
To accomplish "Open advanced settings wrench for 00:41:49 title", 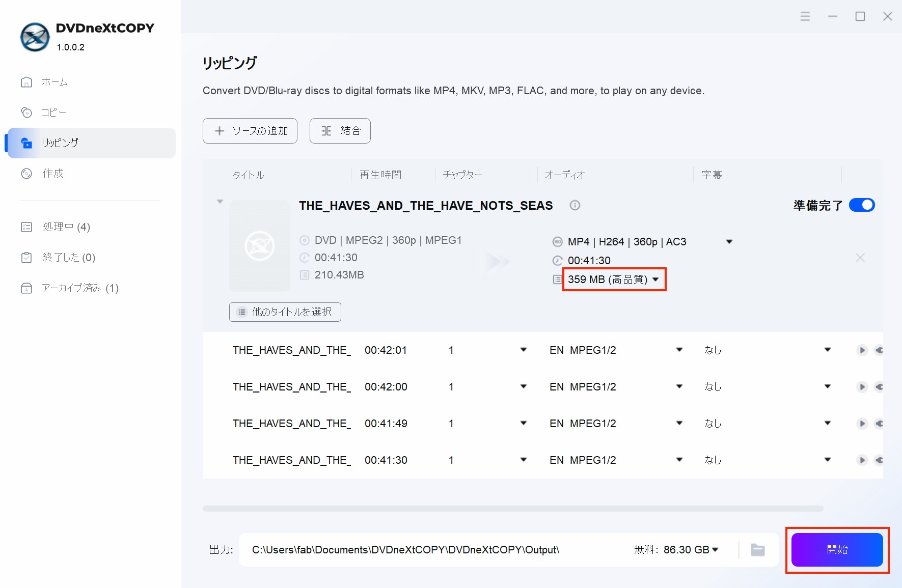I will tap(879, 424).
